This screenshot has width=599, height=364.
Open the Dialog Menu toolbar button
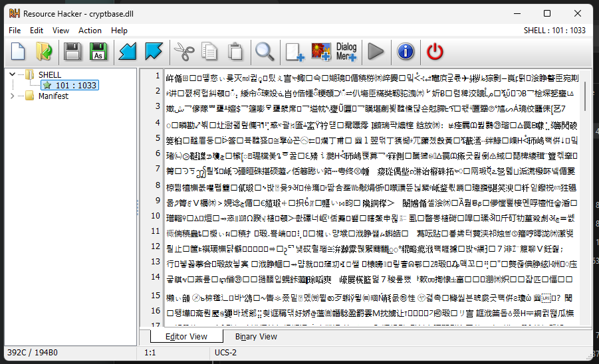tap(346, 51)
